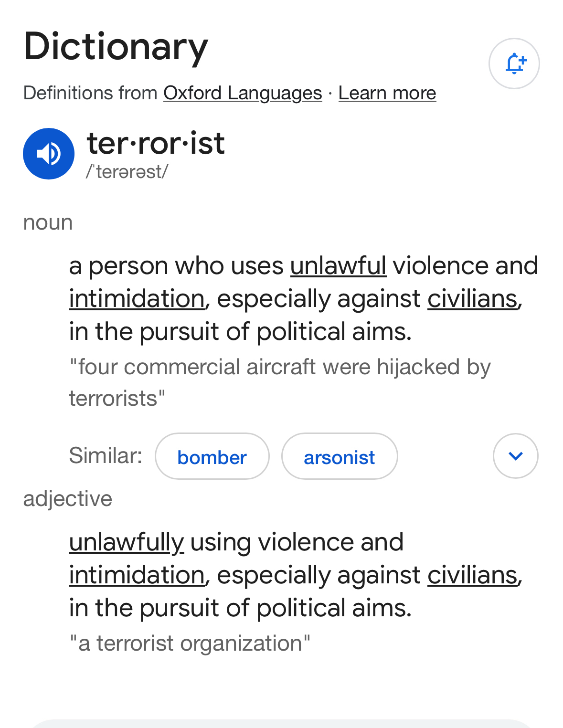The image size is (563, 728).
Task: Open the Oxford Languages link
Action: pyautogui.click(x=243, y=93)
